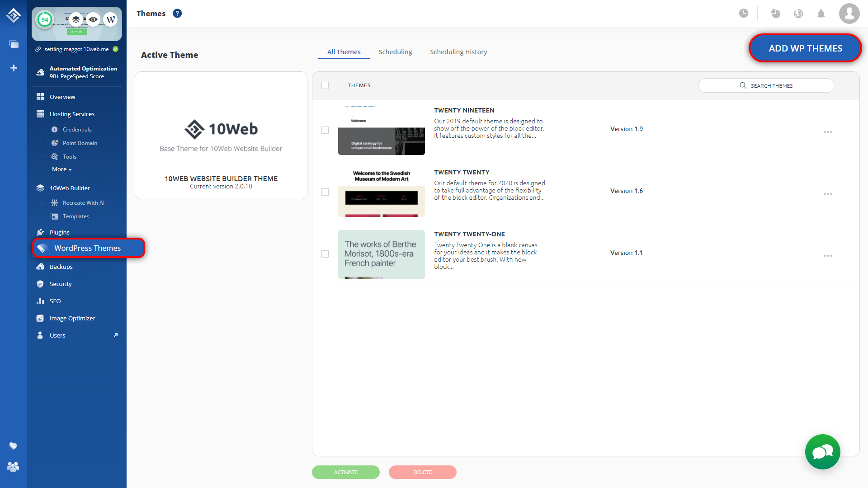Click the Users external link arrow
The height and width of the screenshot is (488, 868).
(x=116, y=335)
